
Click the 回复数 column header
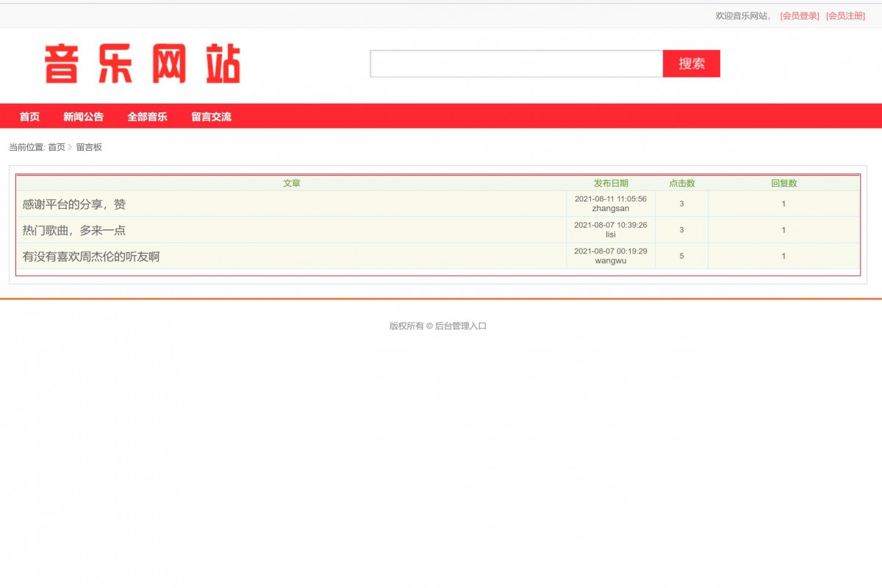[783, 183]
